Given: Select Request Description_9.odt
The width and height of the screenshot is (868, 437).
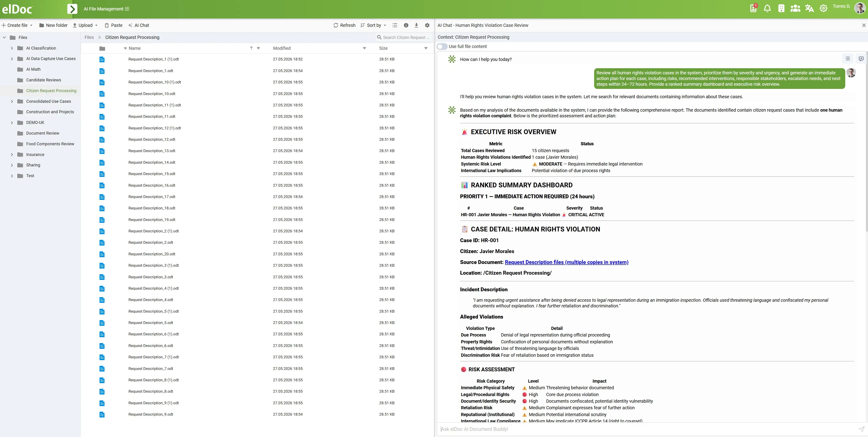Looking at the screenshot, I should [x=151, y=414].
